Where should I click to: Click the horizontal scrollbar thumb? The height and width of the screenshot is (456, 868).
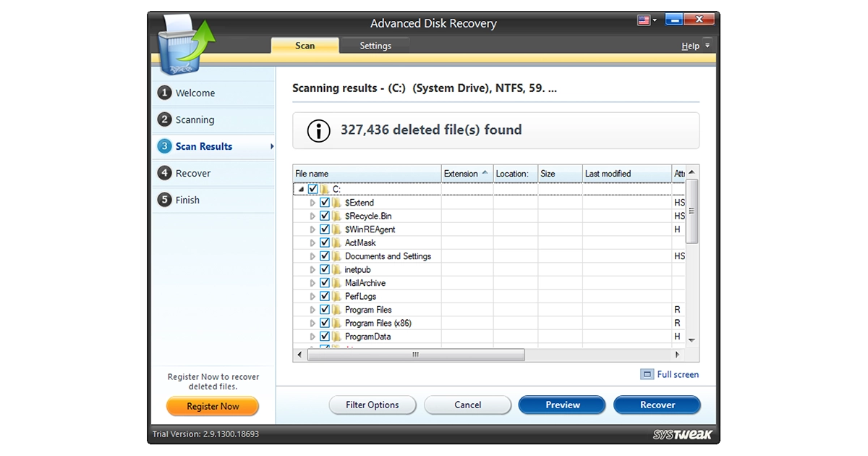pyautogui.click(x=415, y=355)
